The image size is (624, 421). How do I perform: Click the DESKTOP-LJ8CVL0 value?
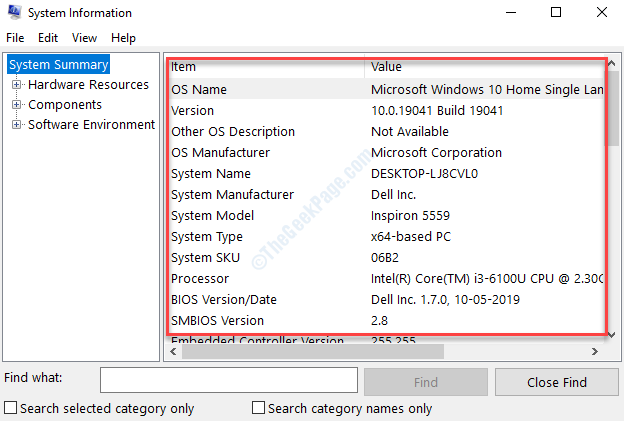click(424, 174)
